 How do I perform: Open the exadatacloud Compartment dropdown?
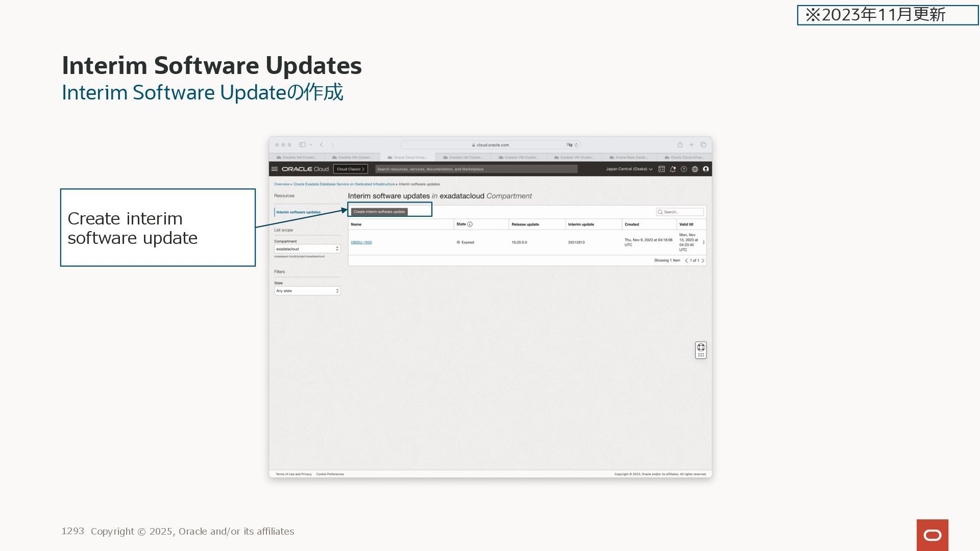point(307,248)
